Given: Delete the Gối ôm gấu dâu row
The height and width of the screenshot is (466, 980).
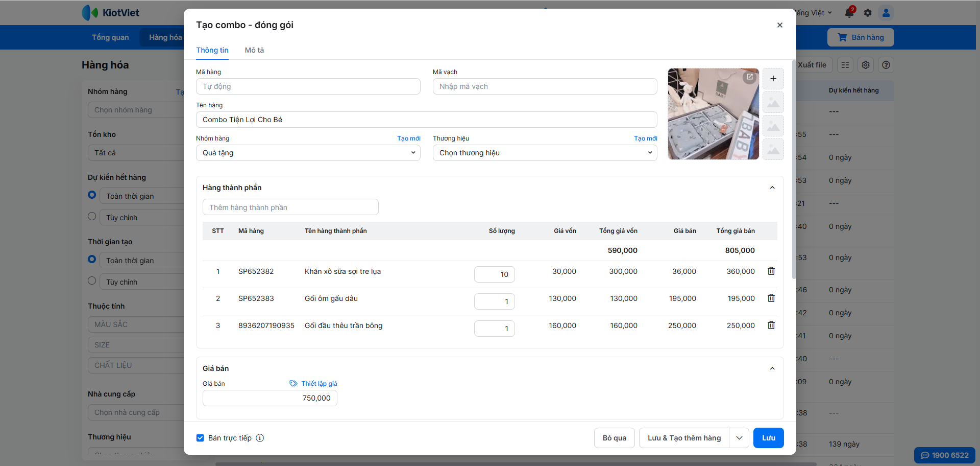Looking at the screenshot, I should [x=771, y=298].
